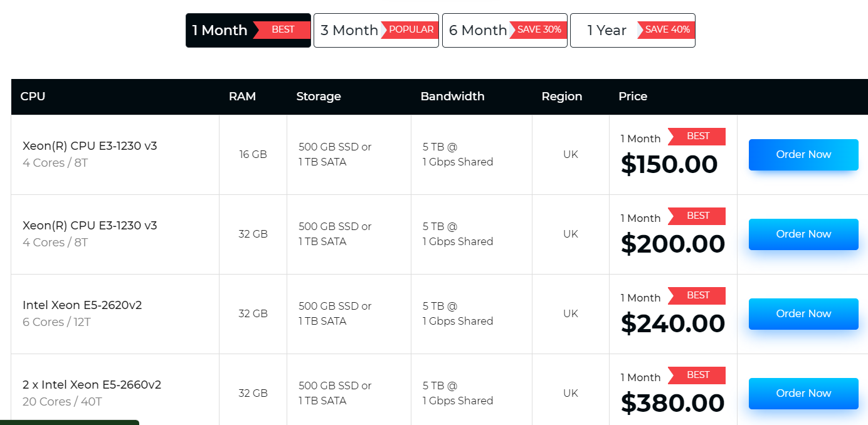Image resolution: width=868 pixels, height=425 pixels.
Task: Choose the 6 Month billing tab
Action: (477, 30)
